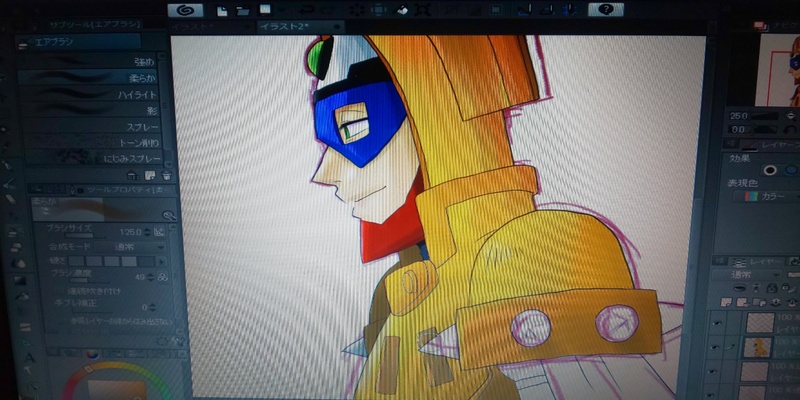Click the navigator preview thumbnail
This screenshot has width=800, height=400.
[777, 69]
